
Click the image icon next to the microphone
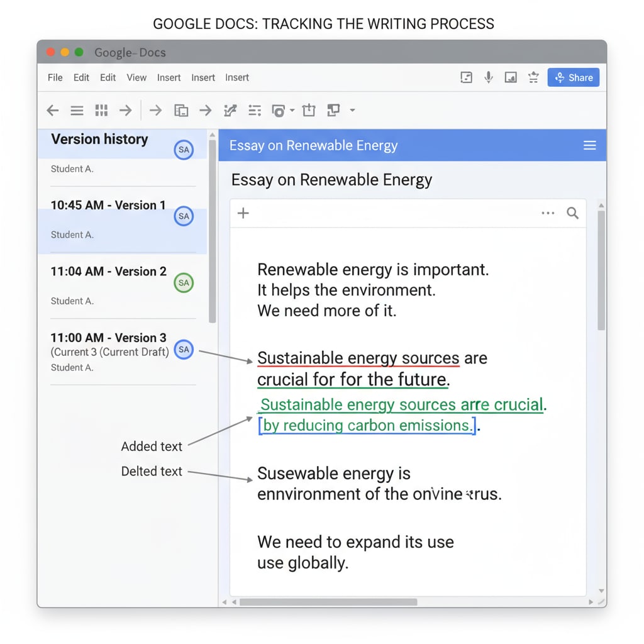point(511,77)
